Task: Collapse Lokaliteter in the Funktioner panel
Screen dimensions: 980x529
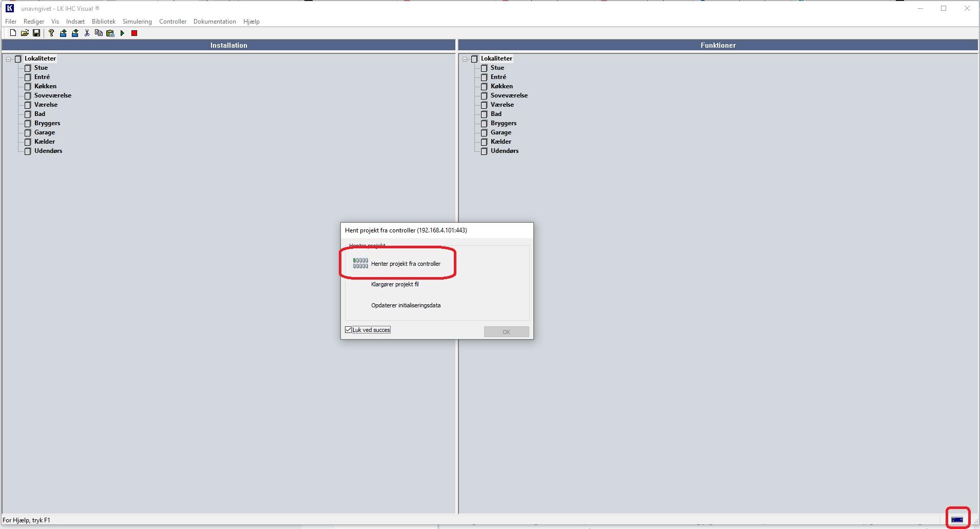Action: (465, 59)
